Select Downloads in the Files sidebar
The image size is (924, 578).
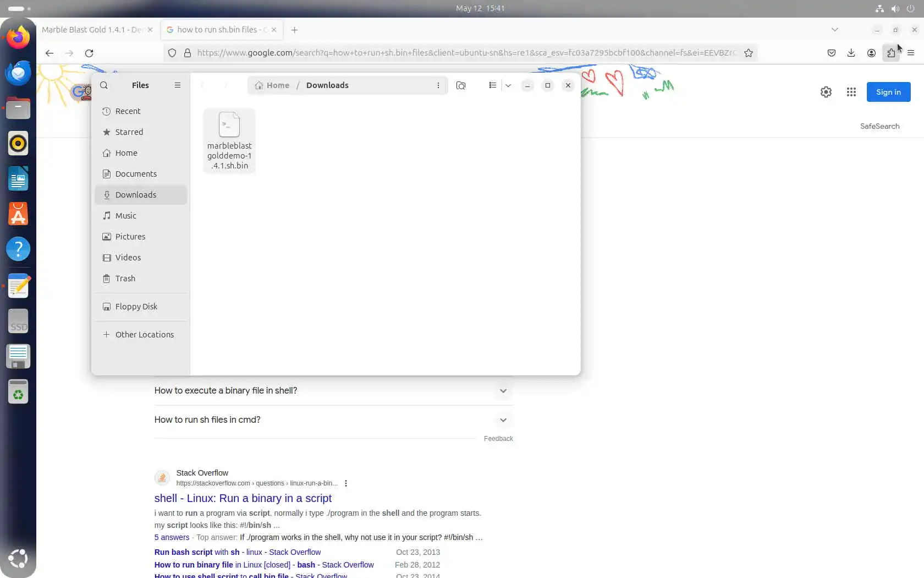pyautogui.click(x=141, y=195)
